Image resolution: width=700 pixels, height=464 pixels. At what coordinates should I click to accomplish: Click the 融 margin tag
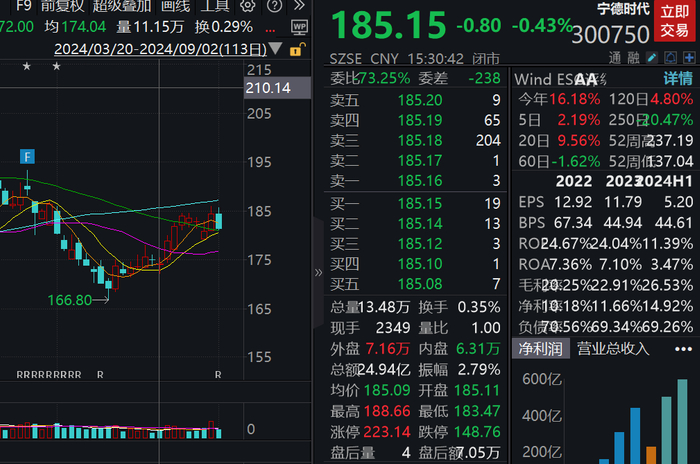coord(633,58)
